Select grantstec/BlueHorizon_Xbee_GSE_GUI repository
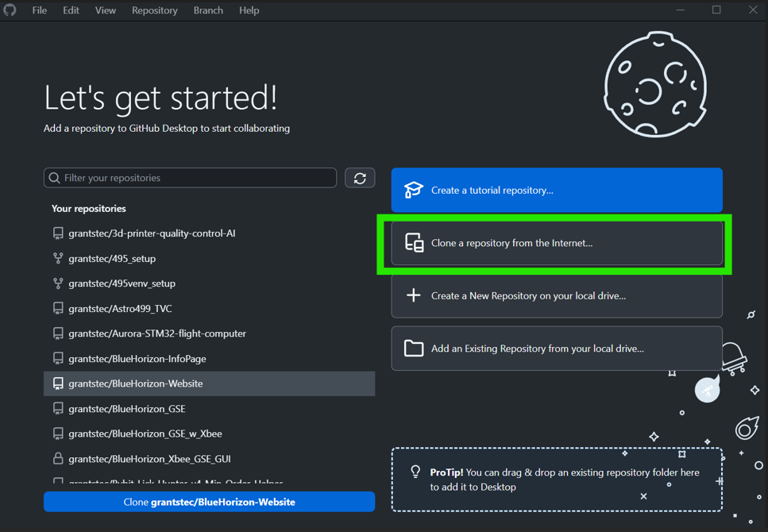The image size is (768, 532). pos(209,459)
